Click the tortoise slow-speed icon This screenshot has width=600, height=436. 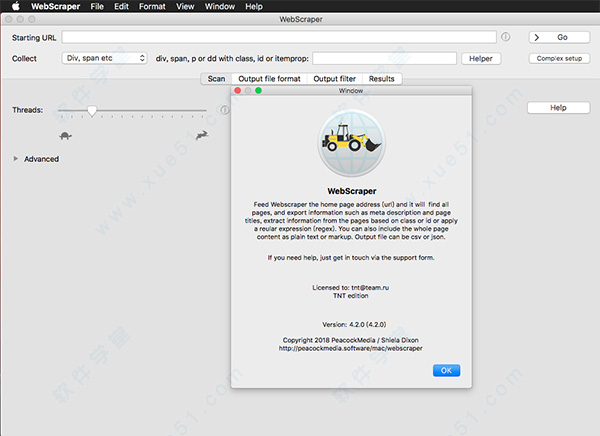point(65,136)
